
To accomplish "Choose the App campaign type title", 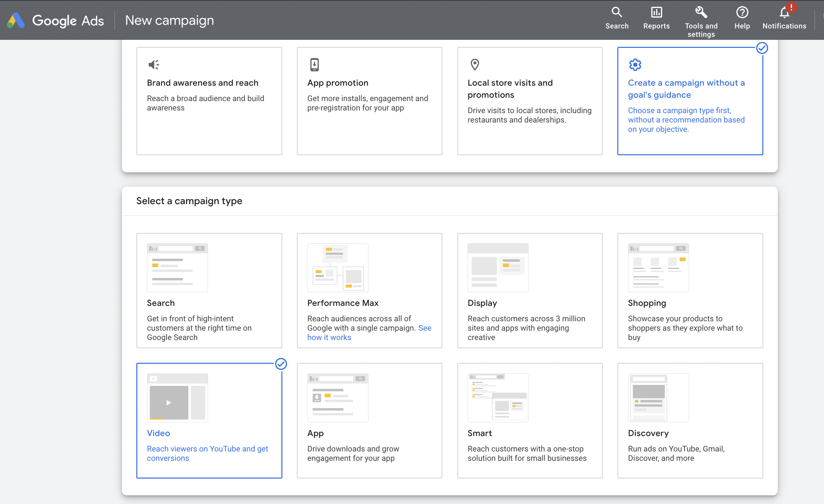I will (315, 433).
